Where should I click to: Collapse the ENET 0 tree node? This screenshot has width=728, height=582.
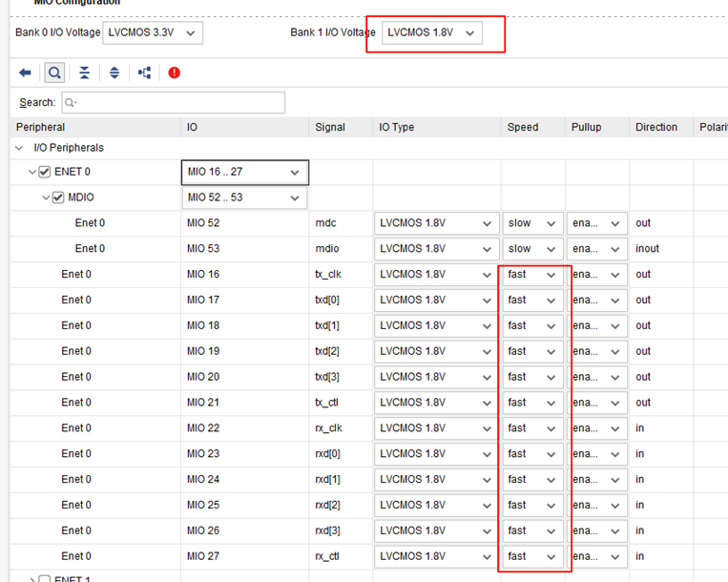click(32, 172)
